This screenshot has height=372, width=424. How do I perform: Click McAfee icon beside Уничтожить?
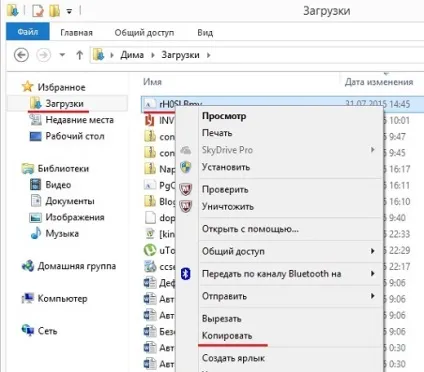[186, 207]
